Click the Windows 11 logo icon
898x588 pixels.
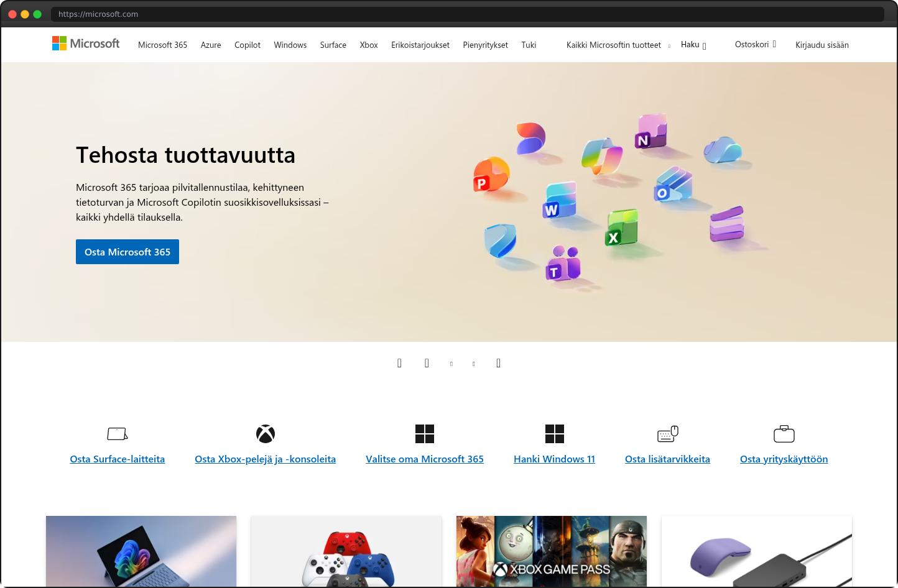pyautogui.click(x=554, y=433)
